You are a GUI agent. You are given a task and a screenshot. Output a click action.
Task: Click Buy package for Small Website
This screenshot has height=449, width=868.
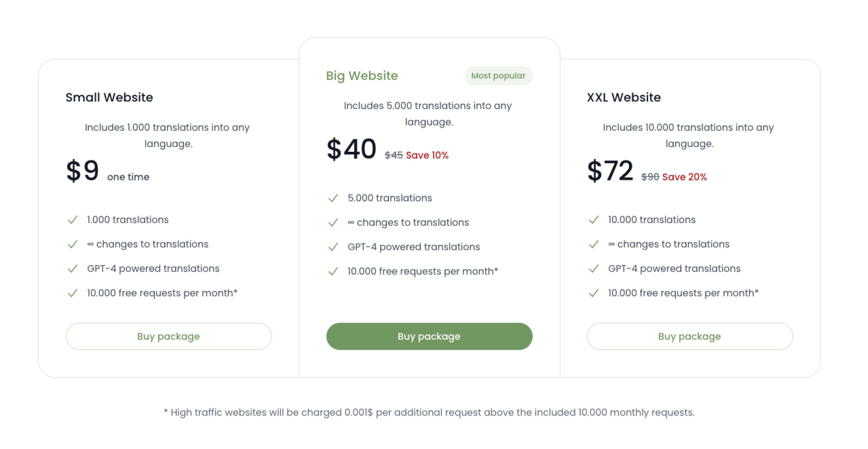pyautogui.click(x=169, y=336)
